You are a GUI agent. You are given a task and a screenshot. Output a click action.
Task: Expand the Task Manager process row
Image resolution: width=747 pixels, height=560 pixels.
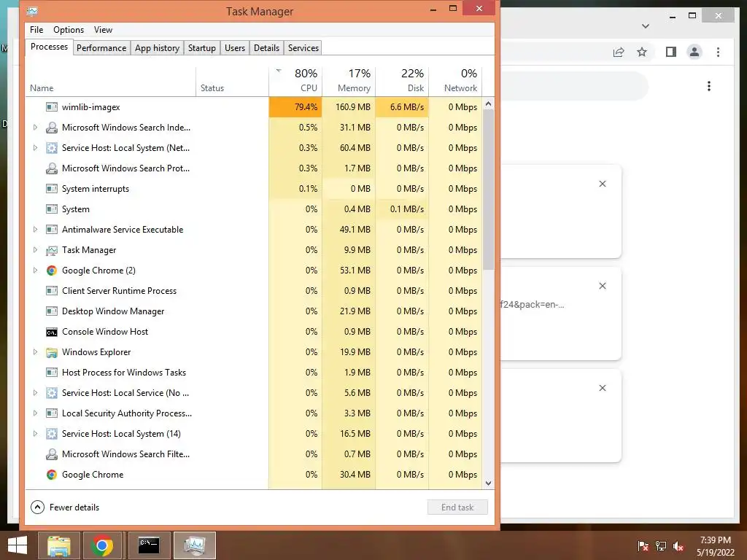35,250
